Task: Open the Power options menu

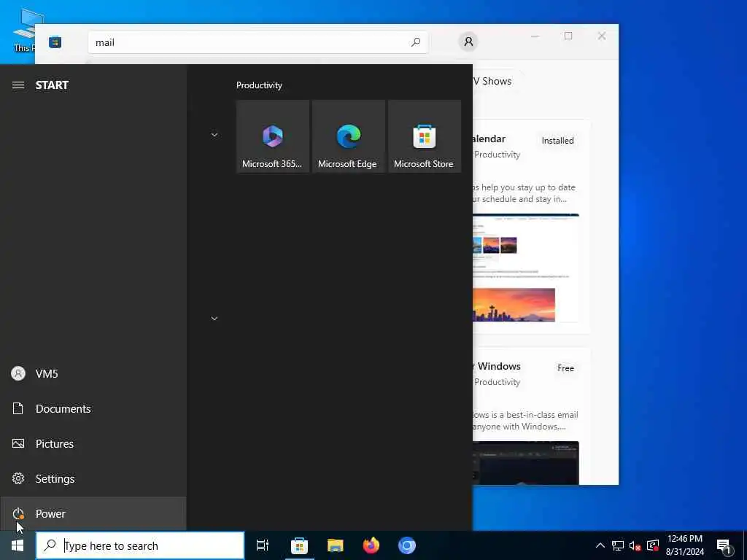Action: click(x=93, y=514)
